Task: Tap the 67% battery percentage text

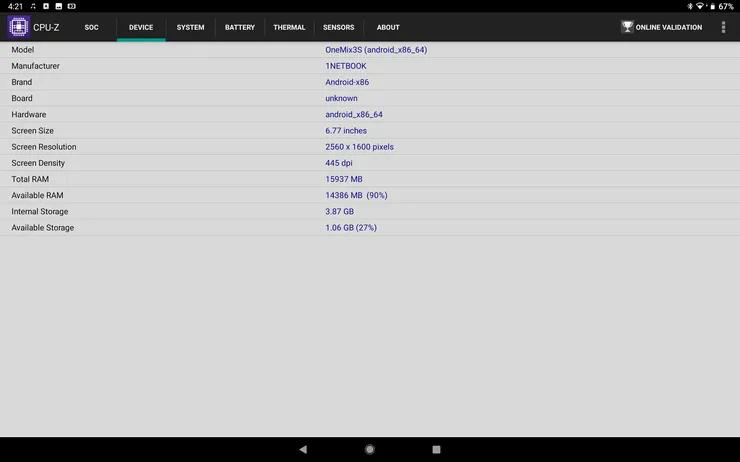Action: [726, 6]
